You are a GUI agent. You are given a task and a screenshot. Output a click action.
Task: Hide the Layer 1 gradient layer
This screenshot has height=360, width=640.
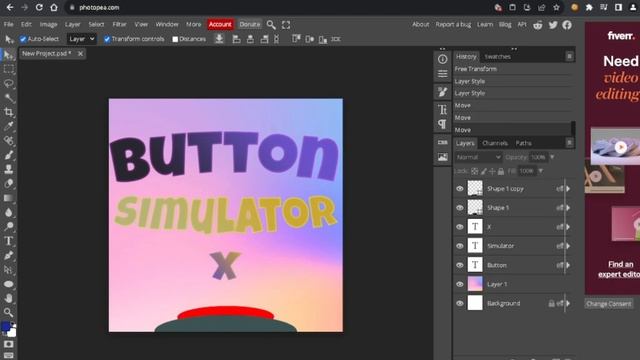pos(460,284)
